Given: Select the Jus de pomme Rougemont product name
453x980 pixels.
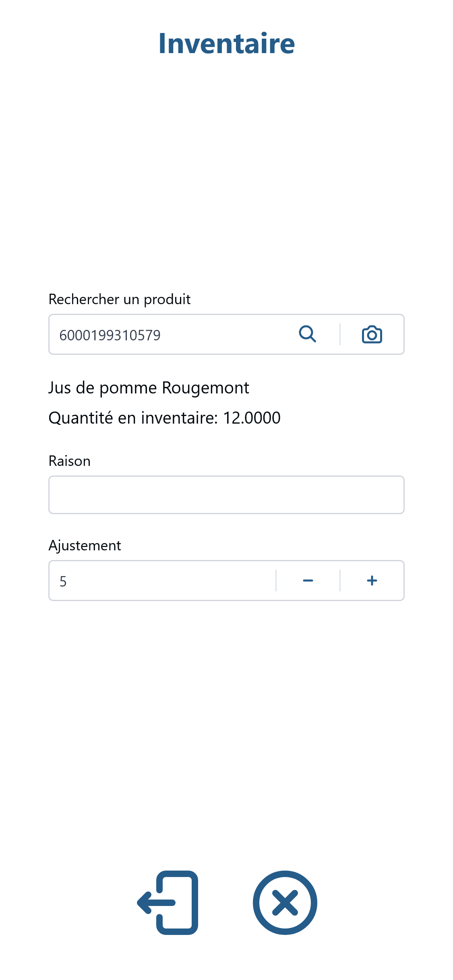Looking at the screenshot, I should click(x=149, y=388).
